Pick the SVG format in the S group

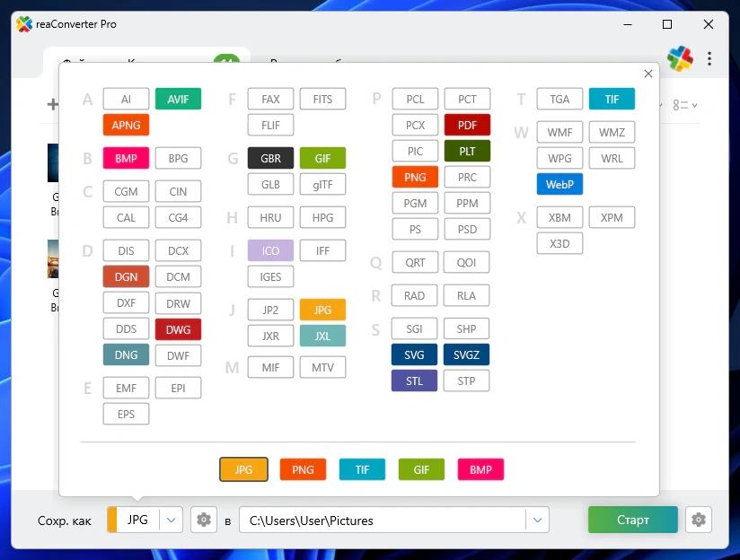(414, 354)
